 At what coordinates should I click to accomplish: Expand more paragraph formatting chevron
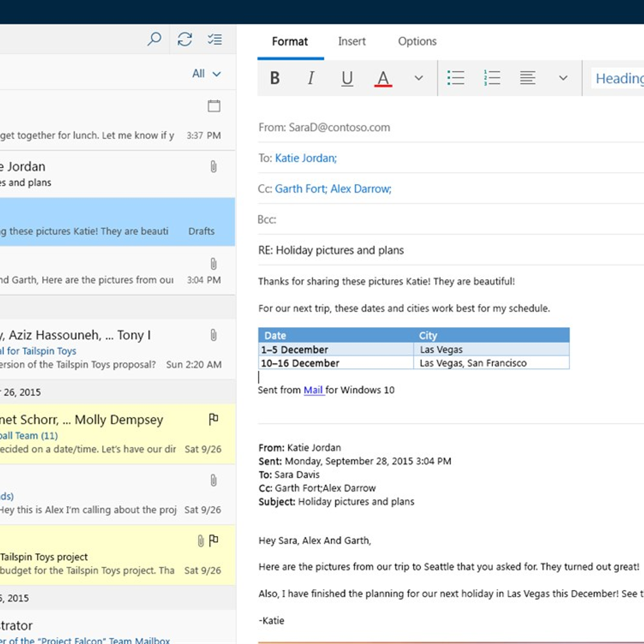pyautogui.click(x=563, y=78)
